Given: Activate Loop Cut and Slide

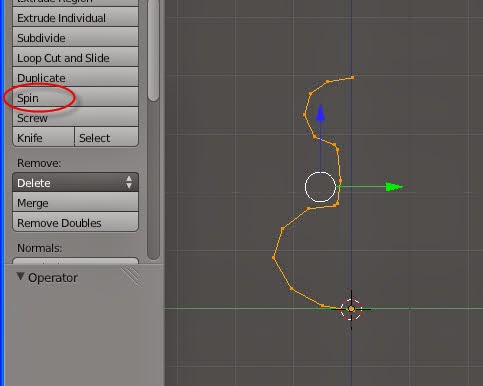Looking at the screenshot, I should point(75,57).
